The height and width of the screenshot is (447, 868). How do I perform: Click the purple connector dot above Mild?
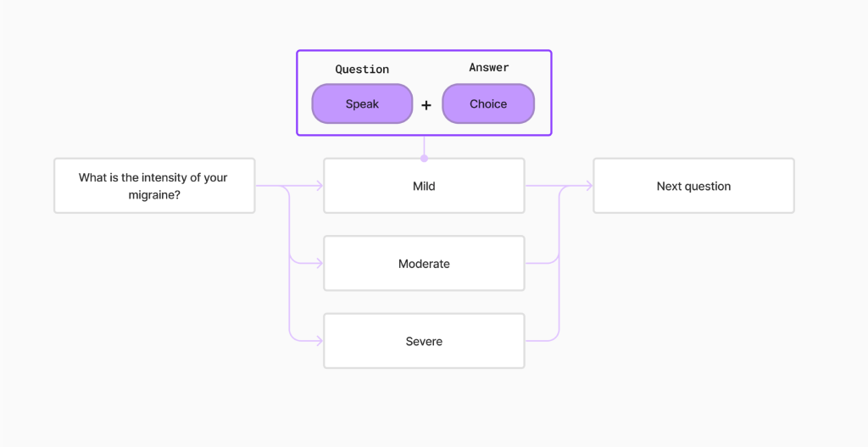pos(424,158)
